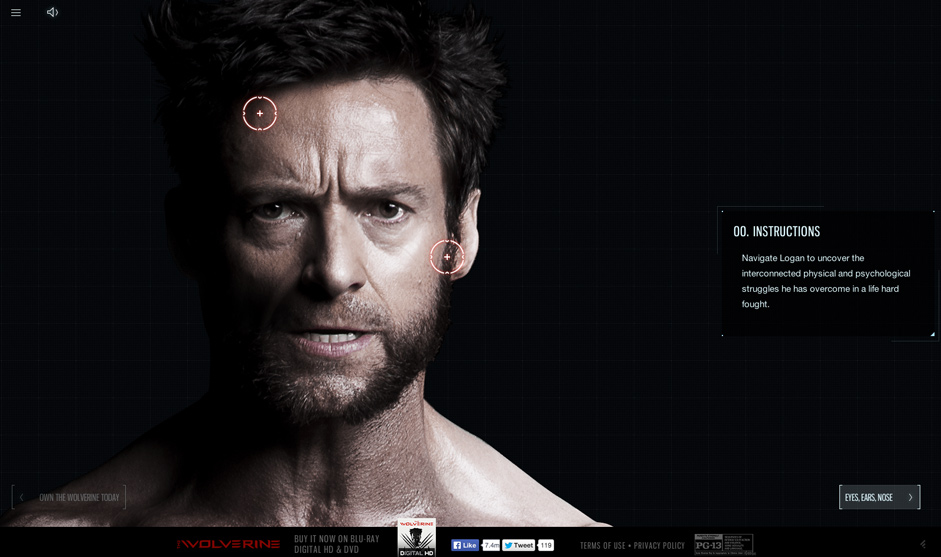This screenshot has height=557, width=941.
Task: Click the PG-13 rating badge
Action: point(724,544)
